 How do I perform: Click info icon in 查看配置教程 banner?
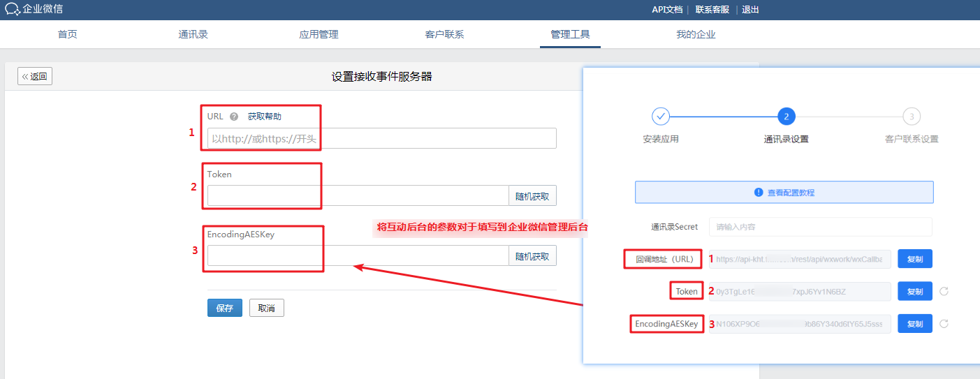(x=759, y=193)
